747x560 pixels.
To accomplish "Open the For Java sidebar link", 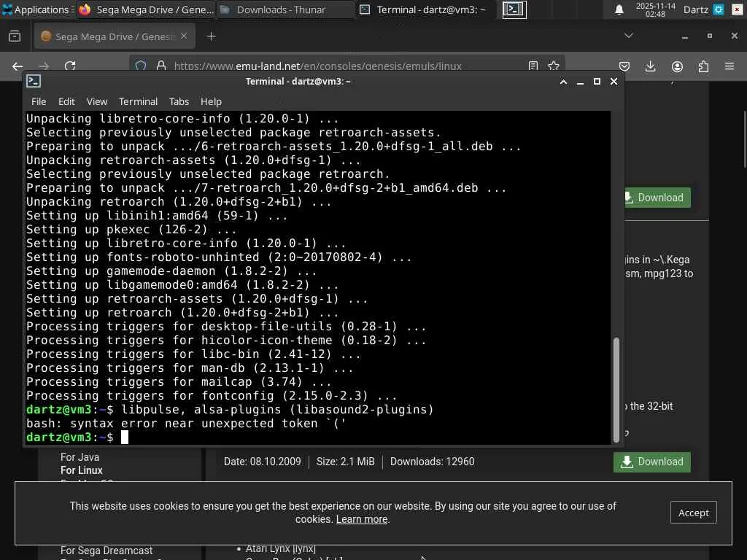I will tap(80, 457).
